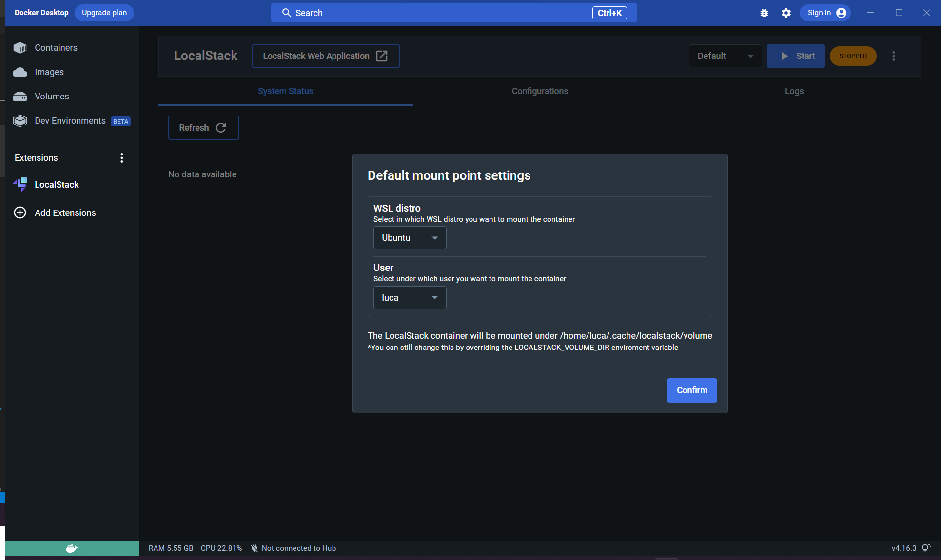
Task: Click the Containers sidebar icon
Action: [x=20, y=48]
